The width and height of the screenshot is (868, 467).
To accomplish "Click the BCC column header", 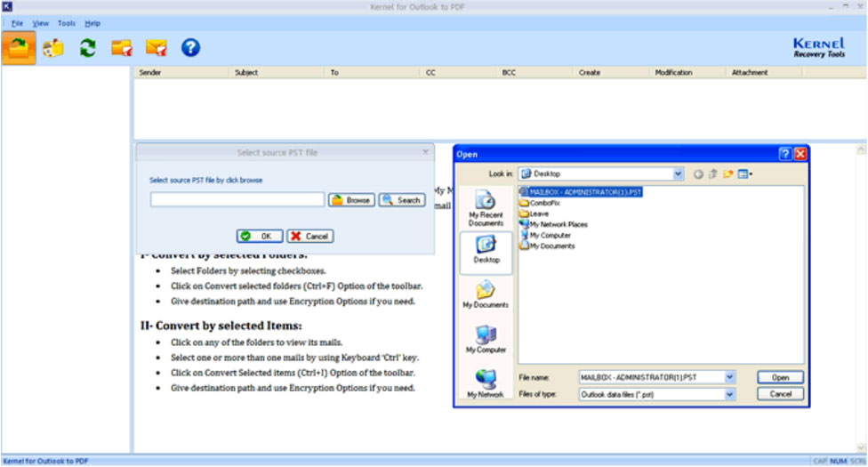I will pos(534,73).
